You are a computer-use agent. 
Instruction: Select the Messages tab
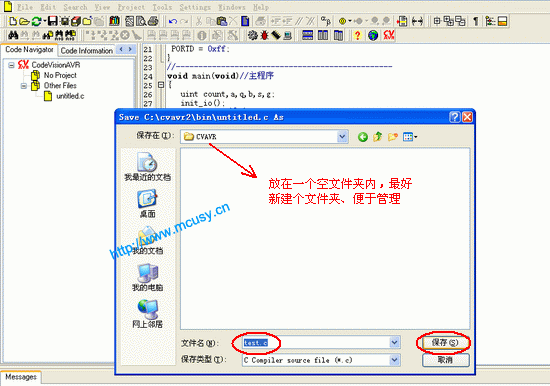coord(21,377)
